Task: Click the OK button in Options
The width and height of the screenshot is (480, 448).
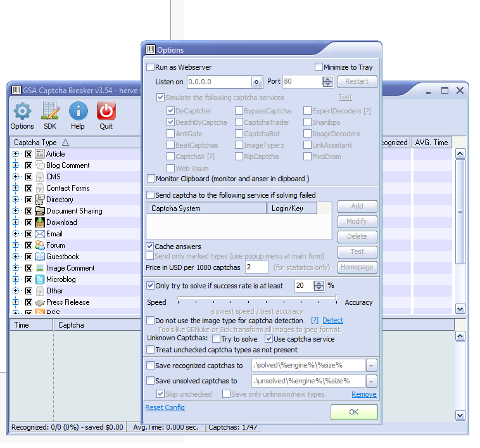Action: [x=354, y=412]
